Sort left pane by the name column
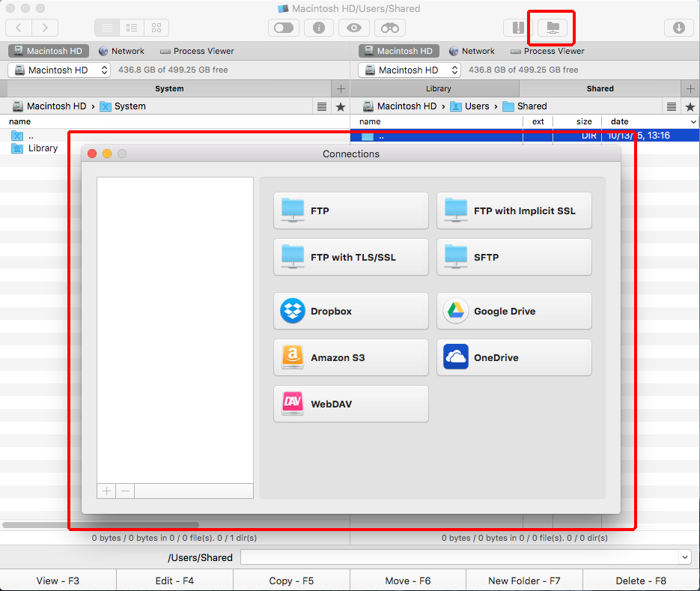Viewport: 700px width, 591px height. point(174,121)
